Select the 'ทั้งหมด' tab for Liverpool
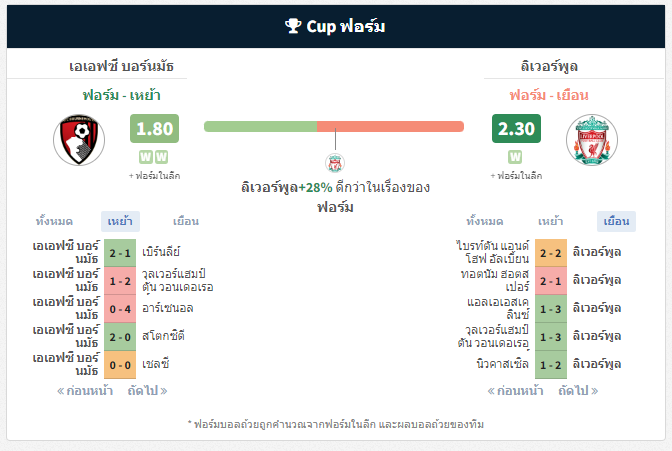The height and width of the screenshot is (451, 672). click(x=485, y=221)
